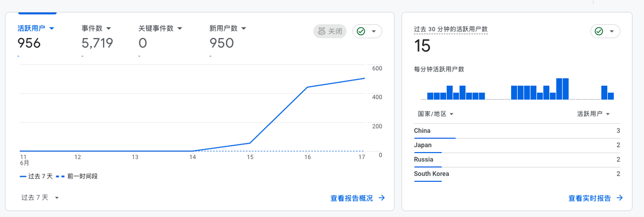
Task: Select the South Korea row
Action: click(517, 175)
